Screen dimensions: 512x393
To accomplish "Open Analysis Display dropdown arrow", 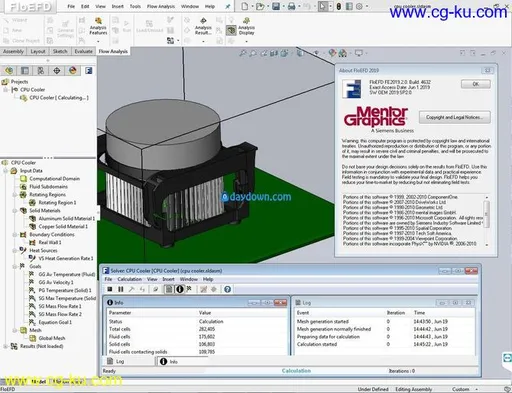I will click(x=246, y=41).
